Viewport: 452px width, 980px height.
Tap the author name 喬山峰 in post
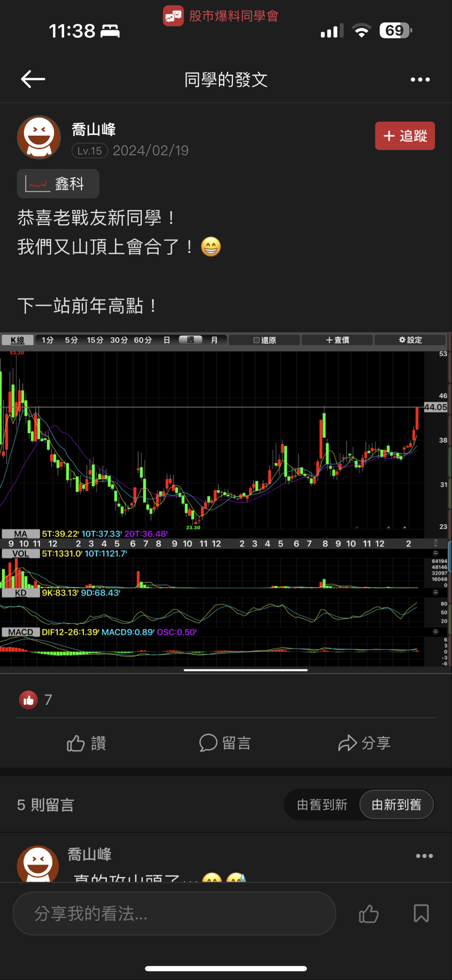pyautogui.click(x=94, y=130)
